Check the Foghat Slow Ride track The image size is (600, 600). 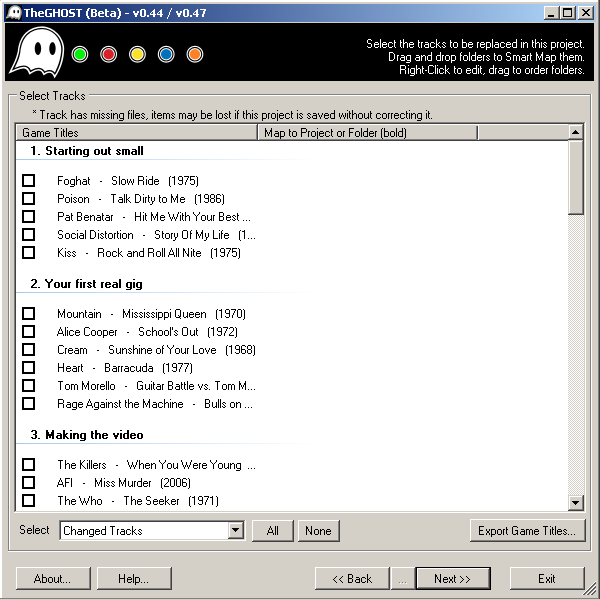[28, 181]
